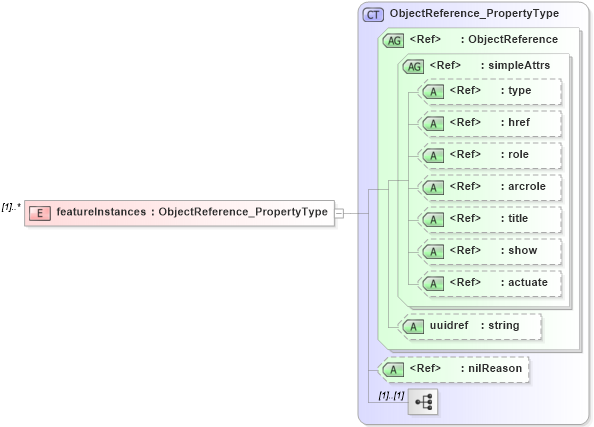Click the E icon of featureInstances element
The image size is (594, 427).
(40, 213)
